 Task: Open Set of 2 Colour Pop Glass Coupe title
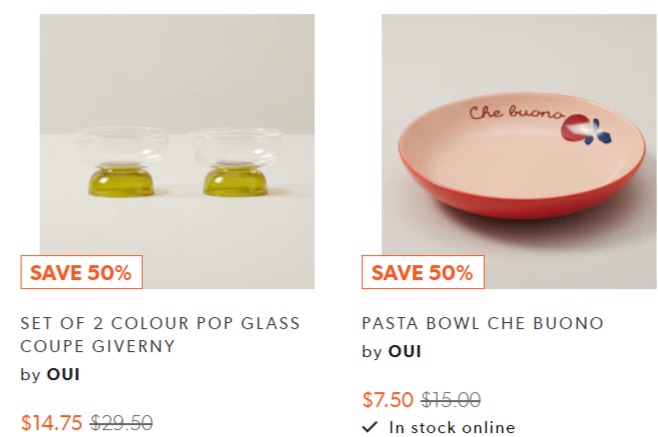coord(160,335)
